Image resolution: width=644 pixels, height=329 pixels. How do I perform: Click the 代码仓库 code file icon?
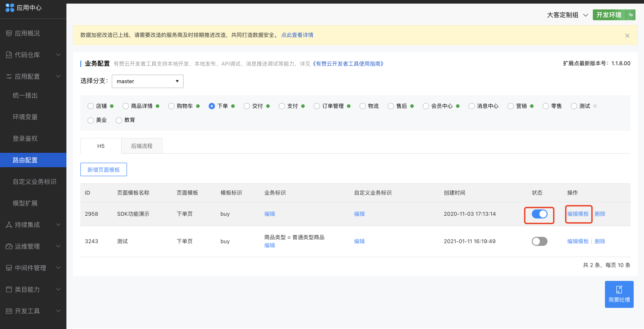point(9,55)
